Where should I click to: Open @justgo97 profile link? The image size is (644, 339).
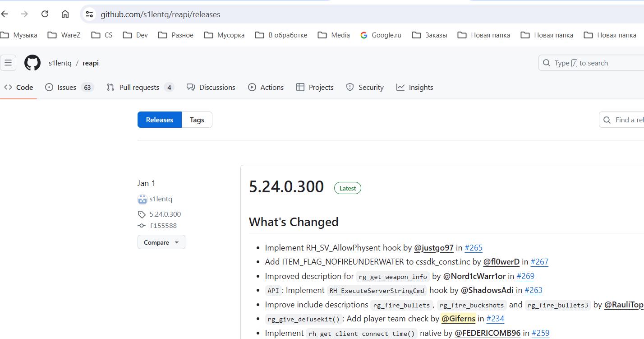pyautogui.click(x=434, y=247)
